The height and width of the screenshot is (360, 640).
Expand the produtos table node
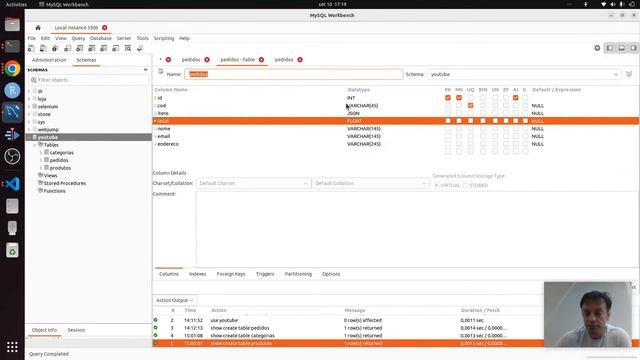point(41,168)
